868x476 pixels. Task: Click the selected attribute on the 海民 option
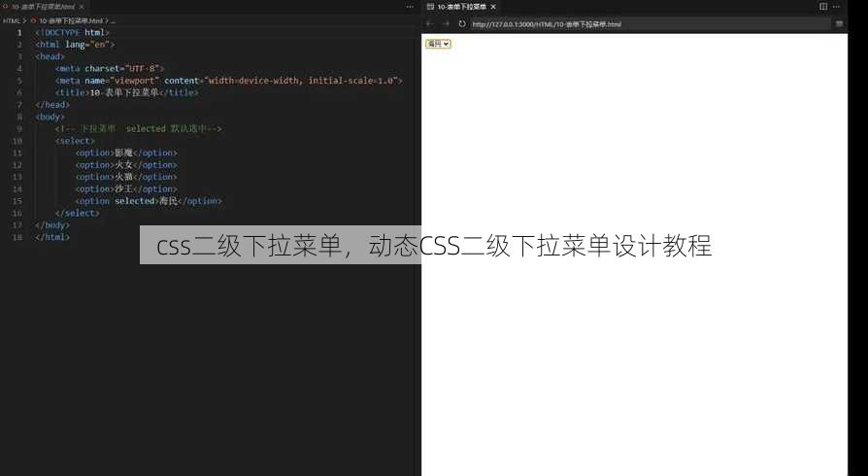click(x=135, y=201)
